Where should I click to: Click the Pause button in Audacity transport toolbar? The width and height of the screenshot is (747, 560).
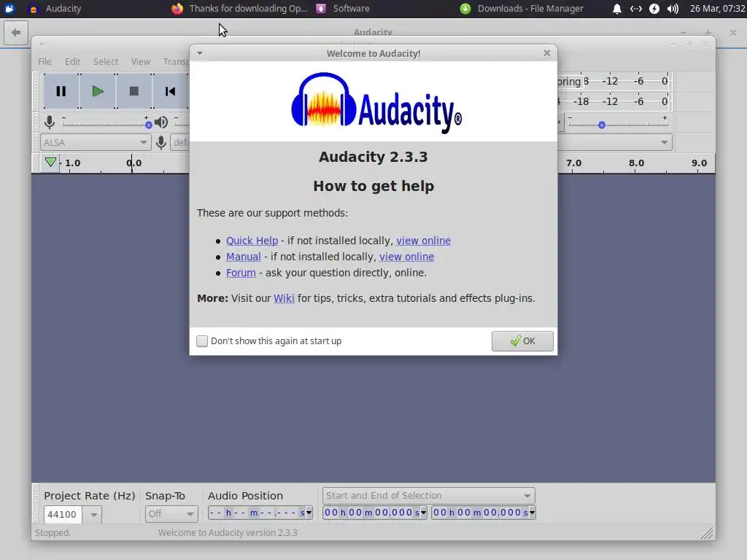point(61,91)
